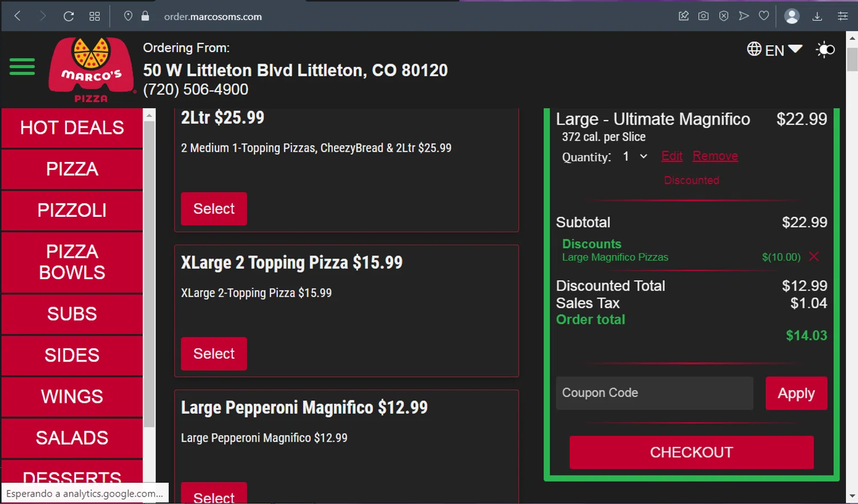View site security lock info
The image size is (858, 504).
click(x=145, y=16)
